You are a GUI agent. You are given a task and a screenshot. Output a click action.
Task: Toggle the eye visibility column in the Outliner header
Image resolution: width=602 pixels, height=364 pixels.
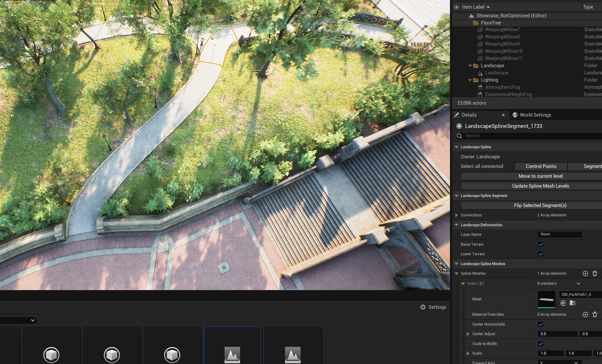coord(457,7)
